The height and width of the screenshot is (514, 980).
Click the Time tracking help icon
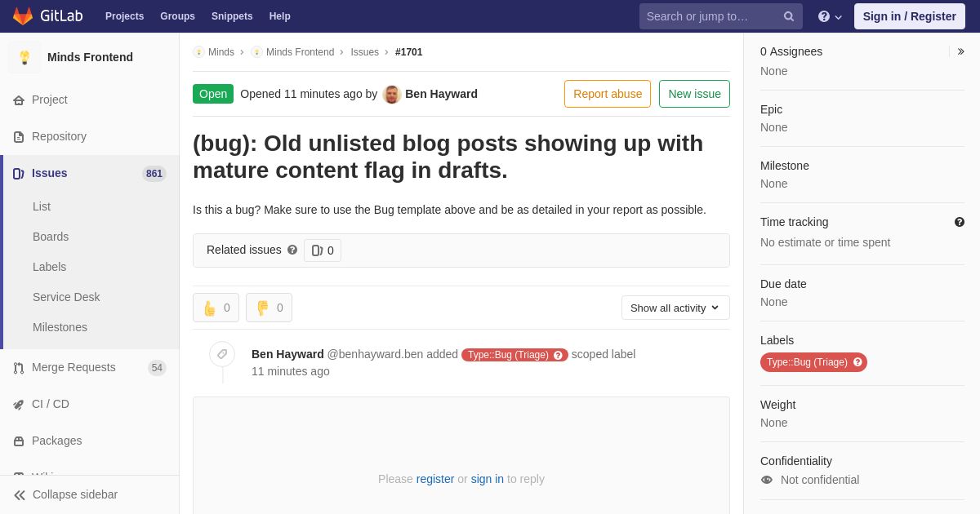(960, 222)
